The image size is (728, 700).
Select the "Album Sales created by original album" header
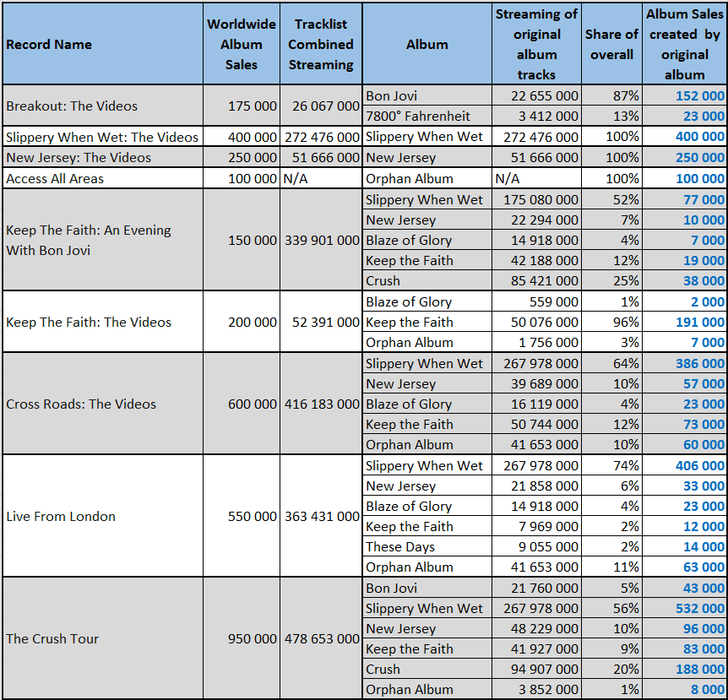click(x=684, y=44)
